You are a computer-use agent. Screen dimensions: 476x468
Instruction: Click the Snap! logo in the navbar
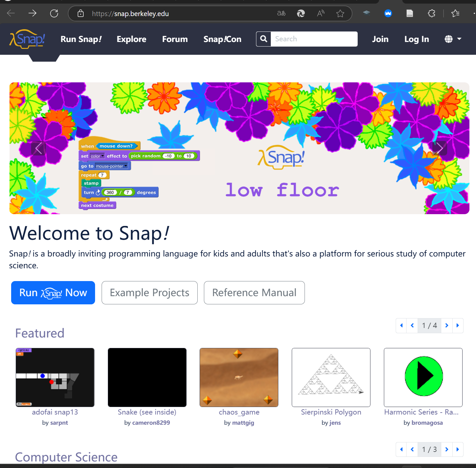pos(27,39)
